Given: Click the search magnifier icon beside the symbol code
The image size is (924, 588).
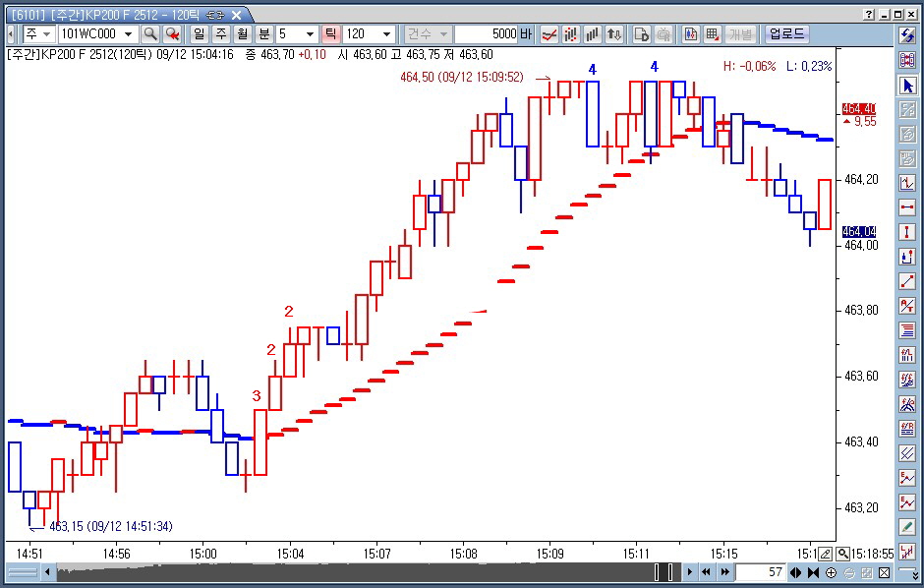Looking at the screenshot, I should [150, 34].
